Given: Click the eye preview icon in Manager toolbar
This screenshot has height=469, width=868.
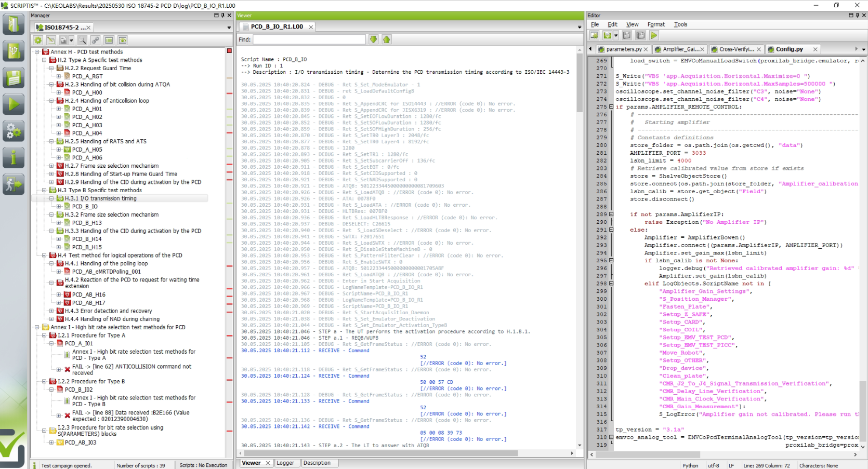Looking at the screenshot, I should tap(123, 40).
